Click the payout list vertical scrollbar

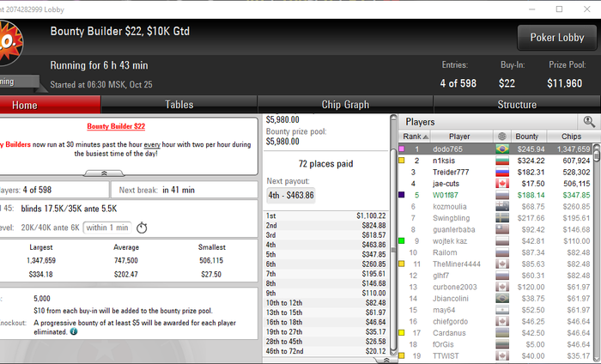pyautogui.click(x=393, y=235)
